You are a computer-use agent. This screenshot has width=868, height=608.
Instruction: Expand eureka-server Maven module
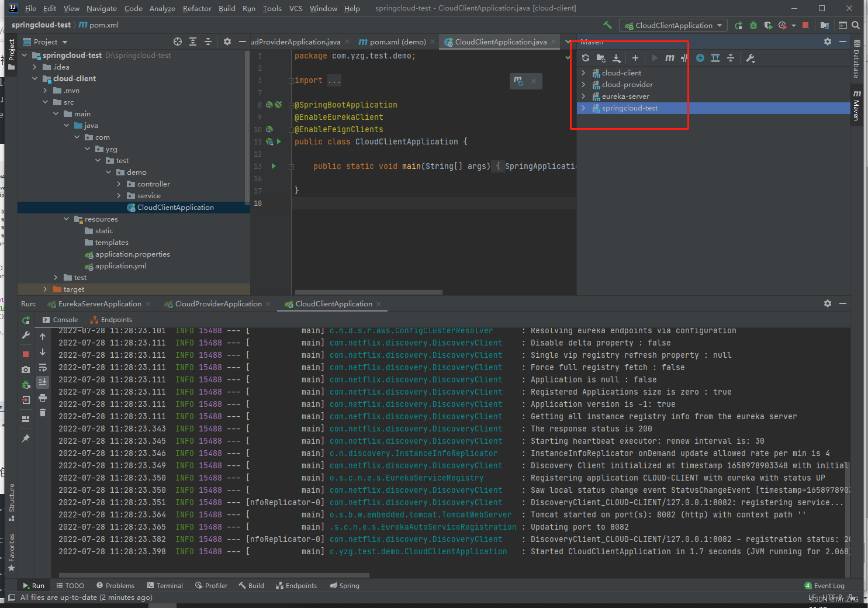pyautogui.click(x=583, y=96)
